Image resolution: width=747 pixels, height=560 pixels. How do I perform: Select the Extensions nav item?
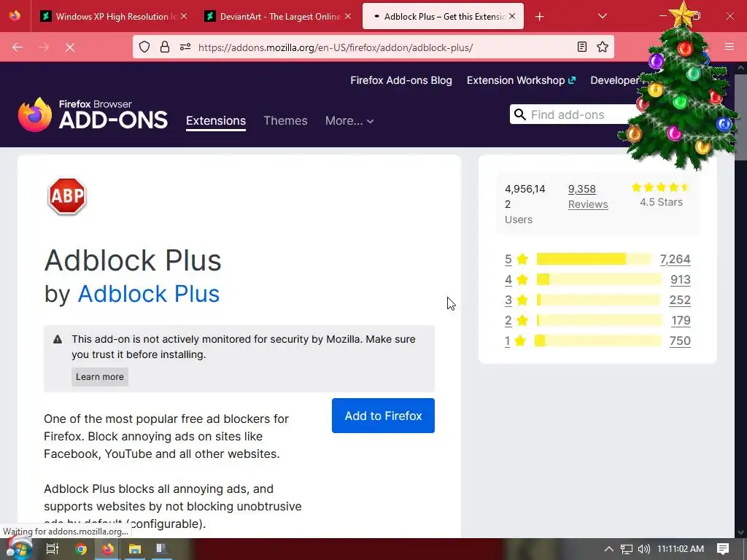pyautogui.click(x=216, y=120)
